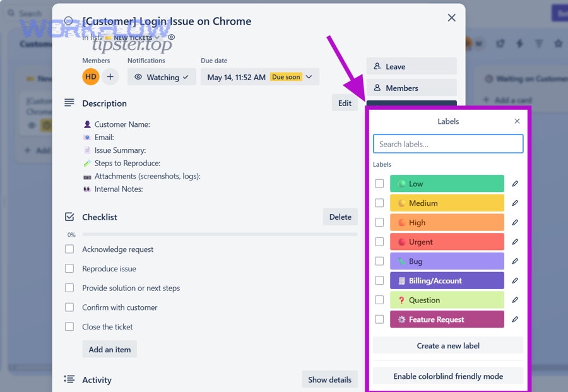The image size is (568, 392).
Task: Click the lightning automation icon on board header
Action: (520, 44)
